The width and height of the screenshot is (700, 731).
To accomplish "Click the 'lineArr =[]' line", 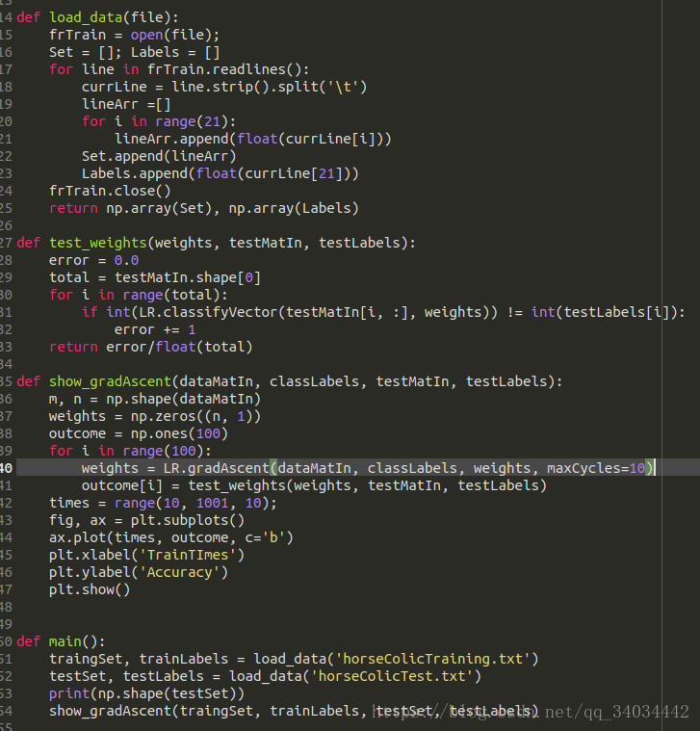I will click(126, 104).
